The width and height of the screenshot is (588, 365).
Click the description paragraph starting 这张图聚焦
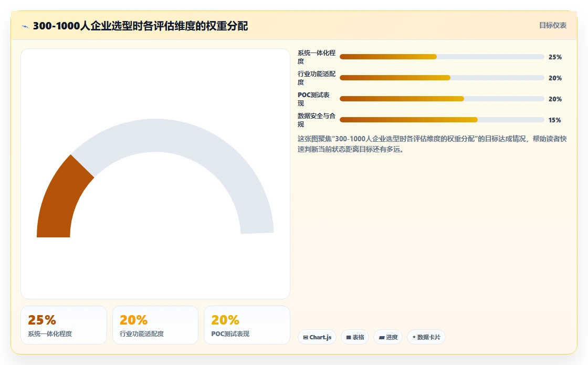432,144
